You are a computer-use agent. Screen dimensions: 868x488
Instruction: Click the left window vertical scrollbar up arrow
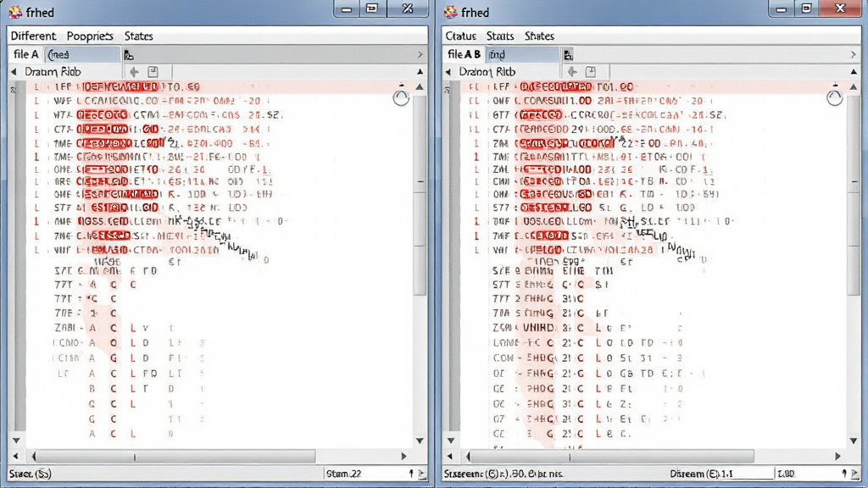tap(420, 87)
